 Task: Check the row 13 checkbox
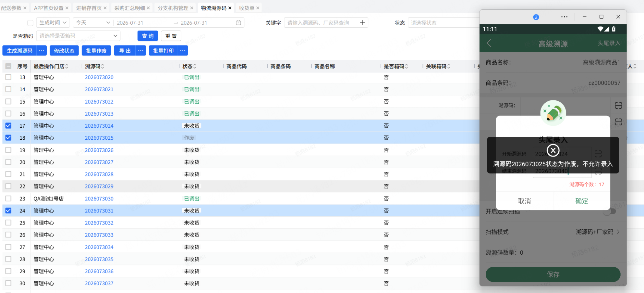coord(8,77)
